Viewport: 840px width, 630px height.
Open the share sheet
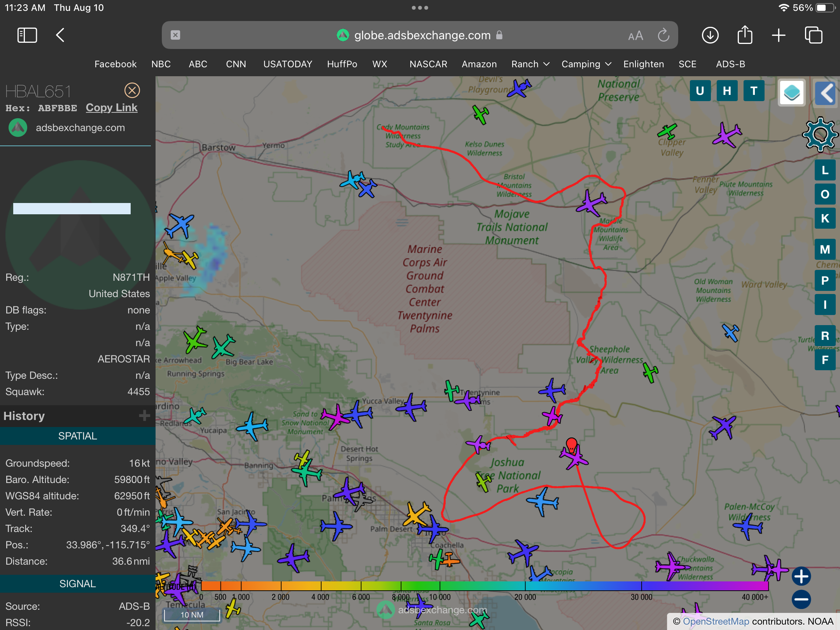(745, 35)
